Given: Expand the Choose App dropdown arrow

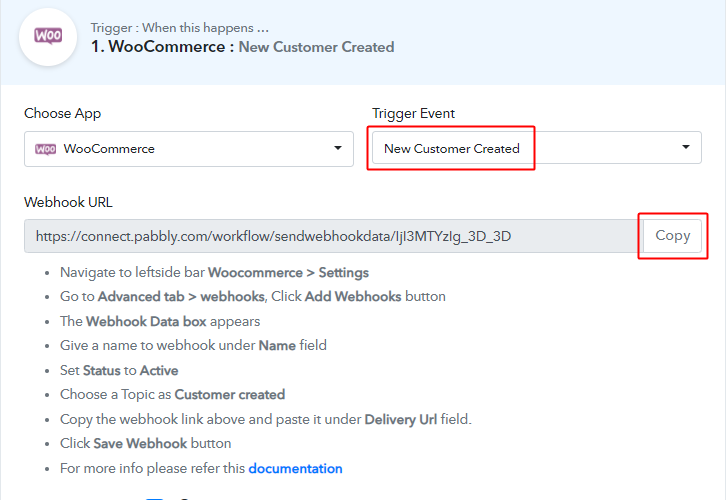Looking at the screenshot, I should click(x=338, y=148).
